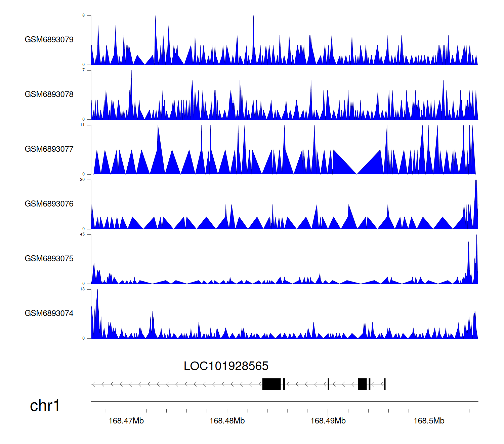Click the isolated thin exon beneath 168.49Mb
The height and width of the screenshot is (444, 504).
pyautogui.click(x=328, y=384)
